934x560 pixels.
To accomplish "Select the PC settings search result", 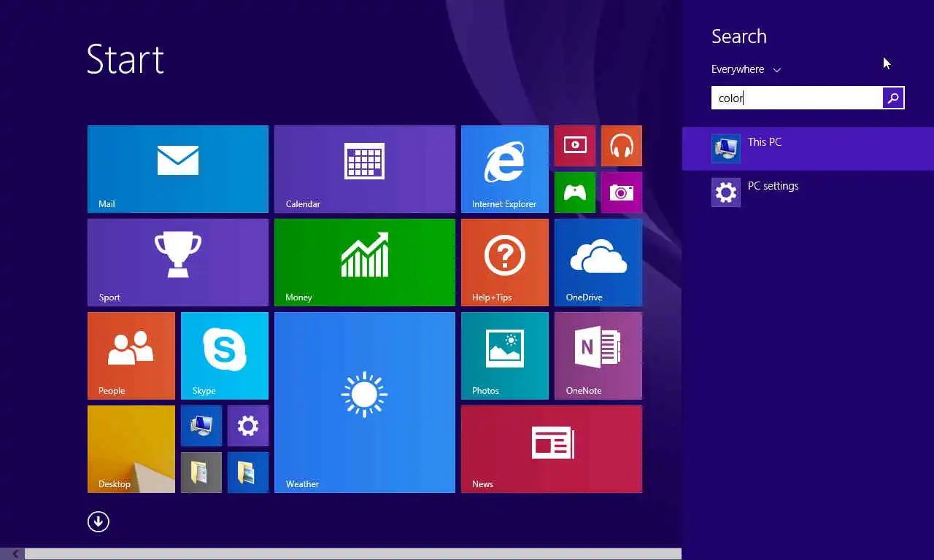I will pos(808,192).
